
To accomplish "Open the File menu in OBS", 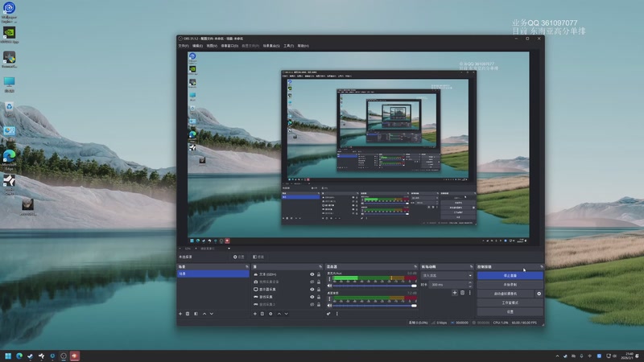I will [x=184, y=46].
